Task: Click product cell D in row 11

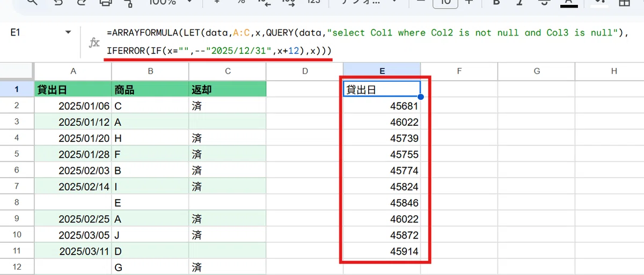Action: 150,251
